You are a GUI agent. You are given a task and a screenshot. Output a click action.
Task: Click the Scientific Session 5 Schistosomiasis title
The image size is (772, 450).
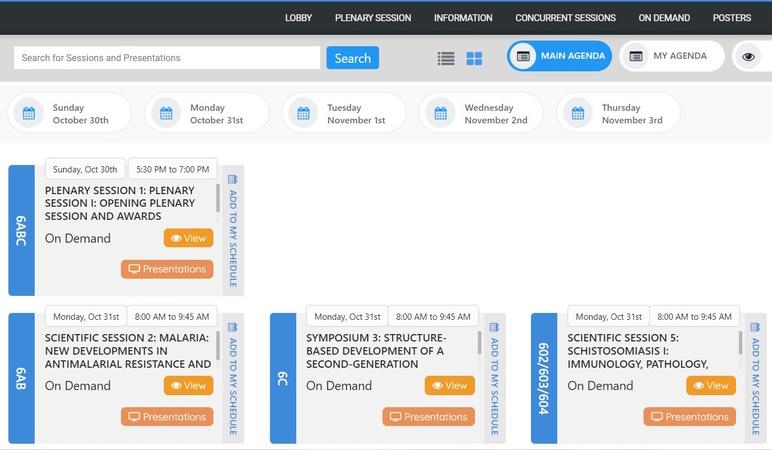click(x=638, y=351)
